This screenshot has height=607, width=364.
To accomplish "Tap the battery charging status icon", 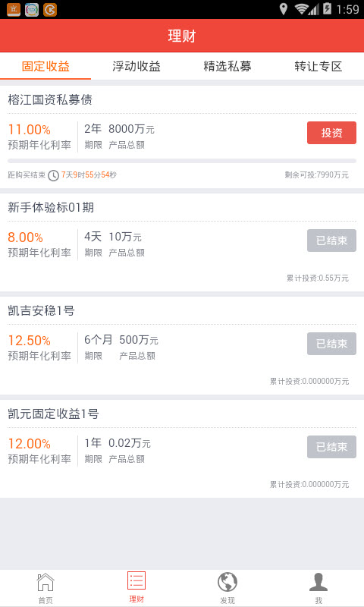I will coord(328,8).
